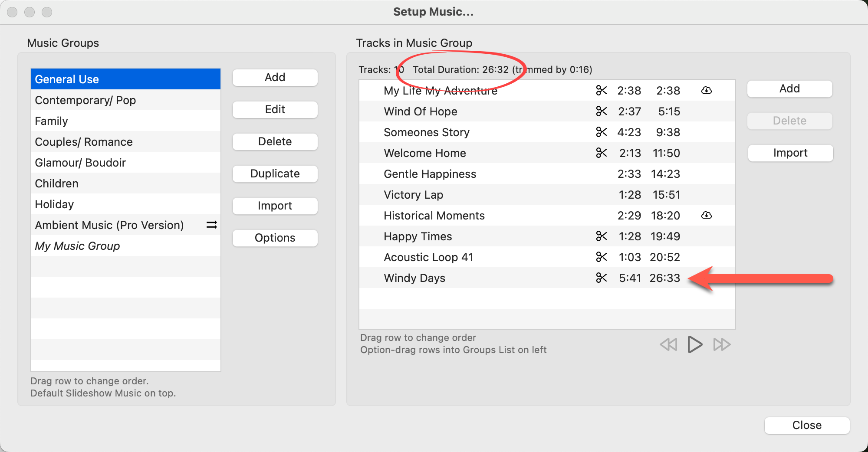Go to previous track with rewind icon
This screenshot has height=452, width=868.
(x=668, y=345)
